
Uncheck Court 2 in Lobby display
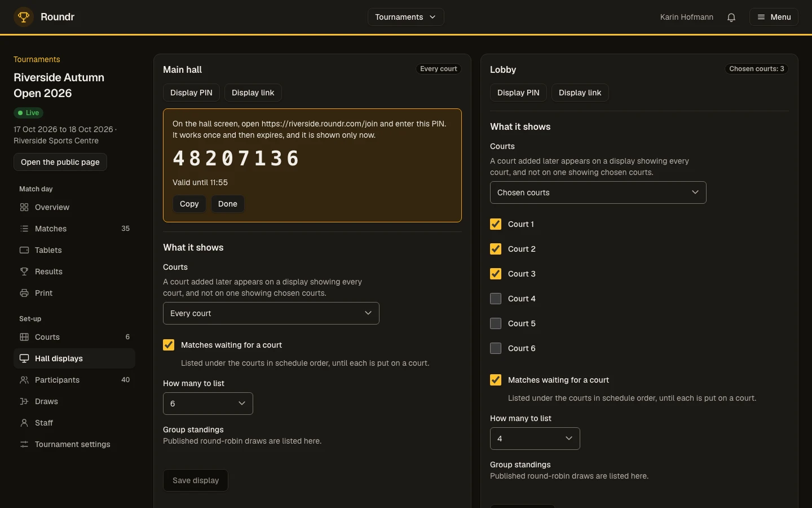point(496,249)
